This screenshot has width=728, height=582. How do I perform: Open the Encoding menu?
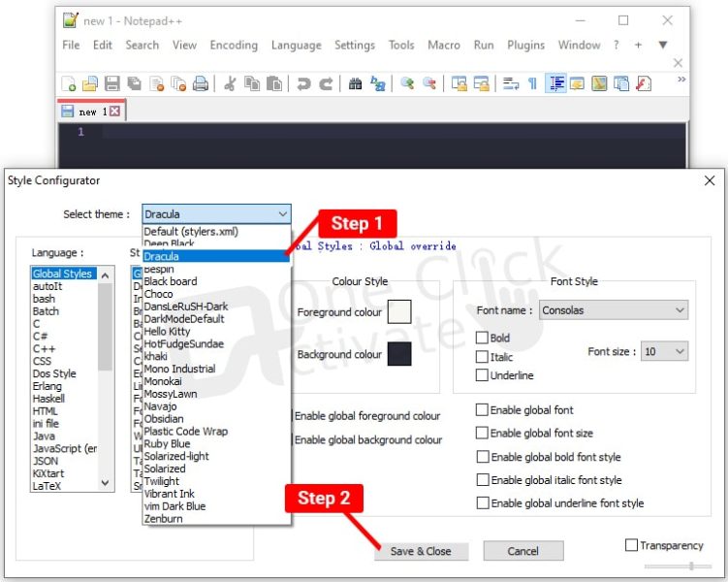tap(234, 45)
